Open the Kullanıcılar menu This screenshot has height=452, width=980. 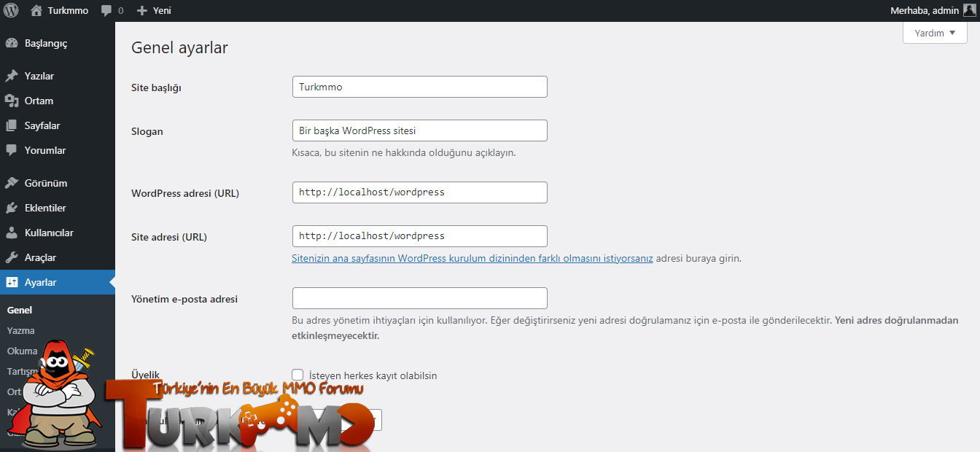[58, 233]
